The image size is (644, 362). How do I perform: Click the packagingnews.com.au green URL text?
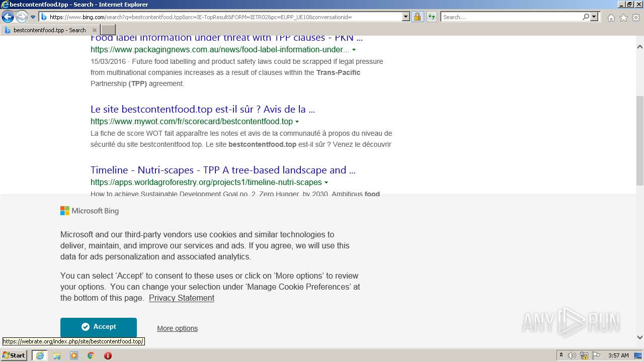(x=220, y=50)
